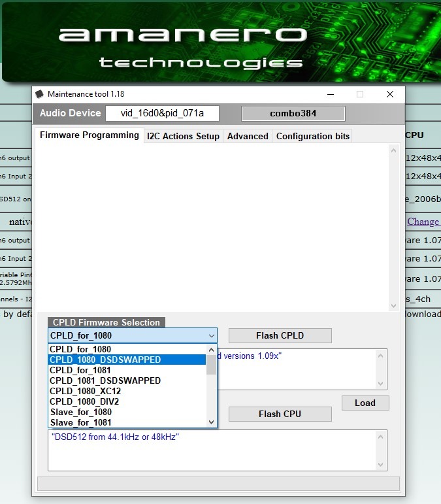Screen dimensions: 441x504
Task: Click the Maintenance tool chip icon in title bar
Action: coord(39,94)
